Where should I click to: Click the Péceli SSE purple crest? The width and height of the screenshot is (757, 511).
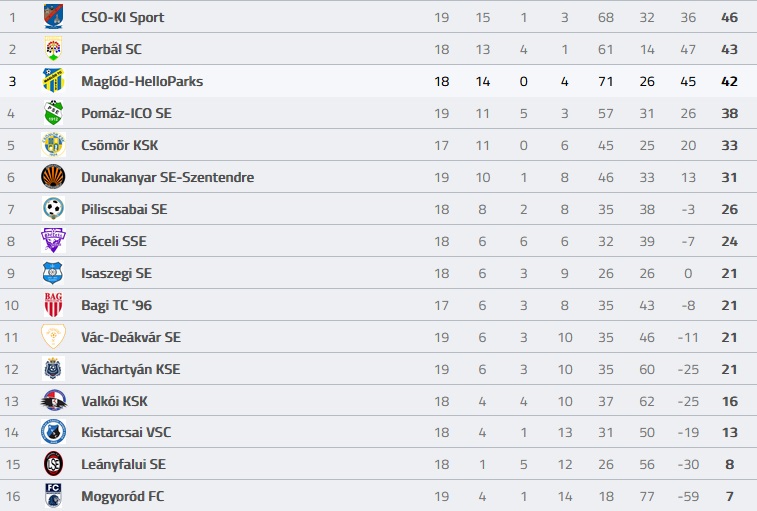coord(53,241)
